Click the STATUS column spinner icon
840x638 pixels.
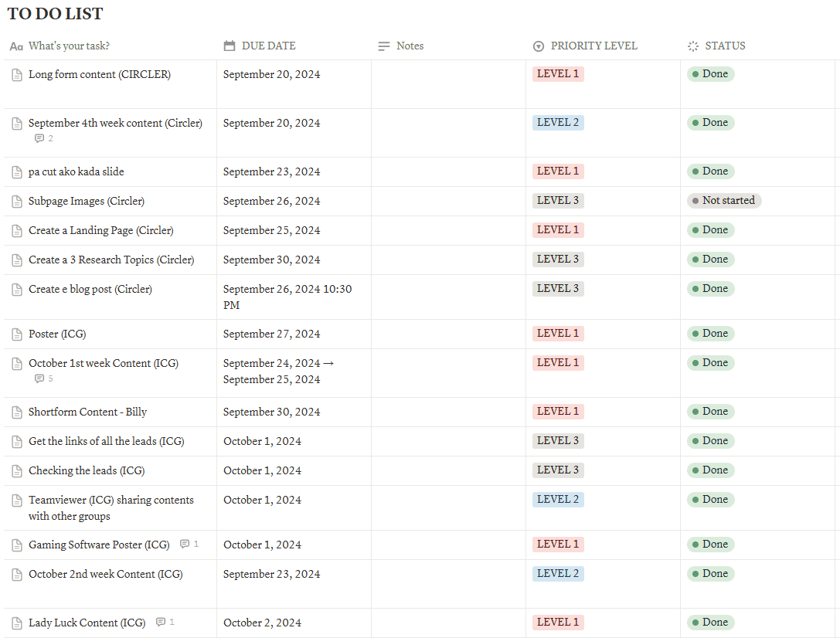pos(692,46)
